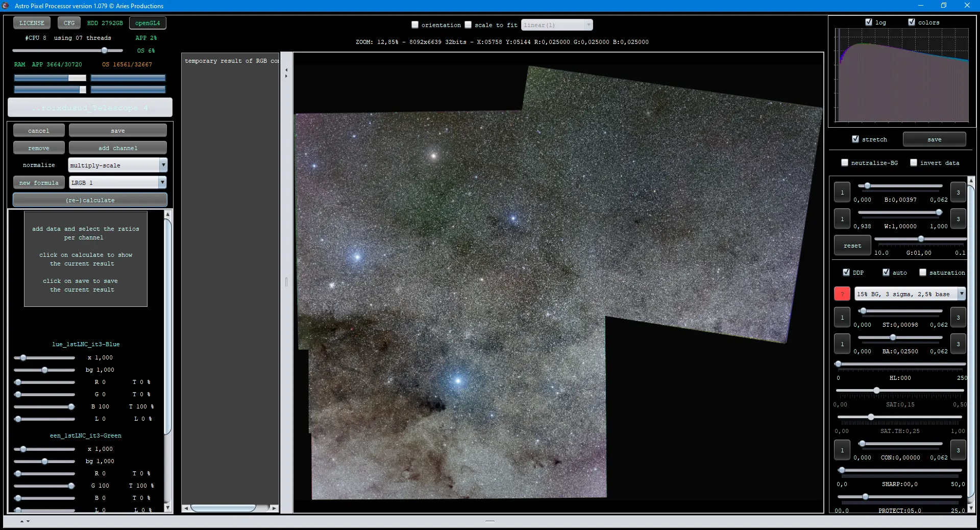The height and width of the screenshot is (530, 980).
Task: Click the 'lue_1stLNC_it3-Blue' channel label
Action: click(x=86, y=344)
